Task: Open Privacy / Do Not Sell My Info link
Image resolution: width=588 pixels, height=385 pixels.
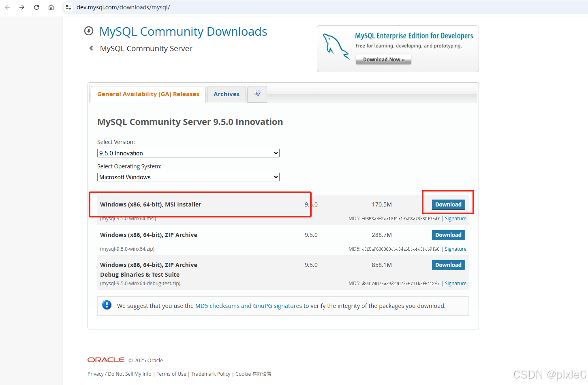Action: pyautogui.click(x=120, y=374)
